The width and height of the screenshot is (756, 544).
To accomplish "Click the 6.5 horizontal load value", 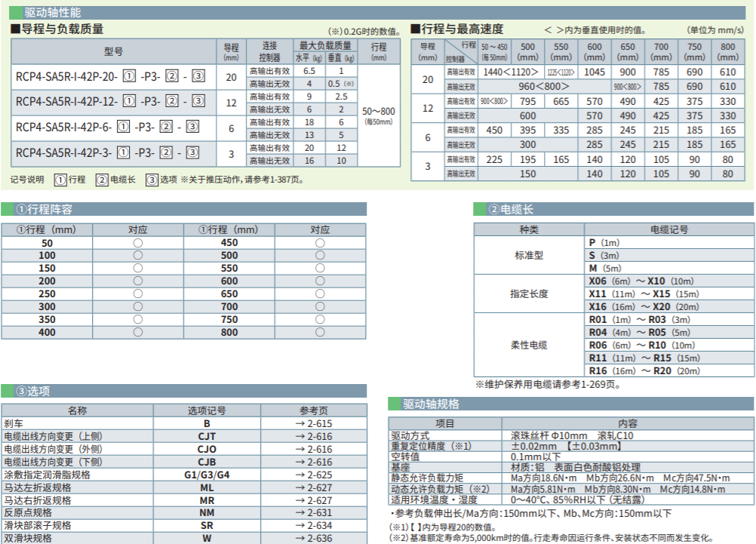I will (309, 71).
